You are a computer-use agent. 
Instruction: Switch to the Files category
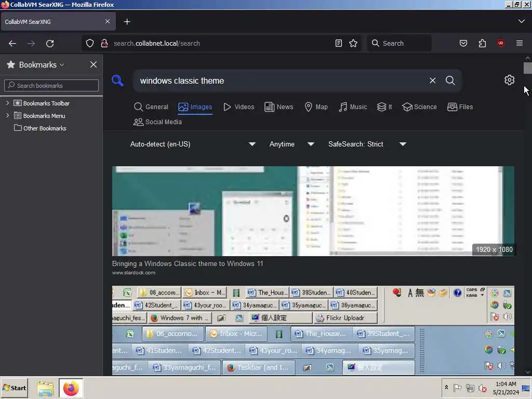tap(460, 107)
